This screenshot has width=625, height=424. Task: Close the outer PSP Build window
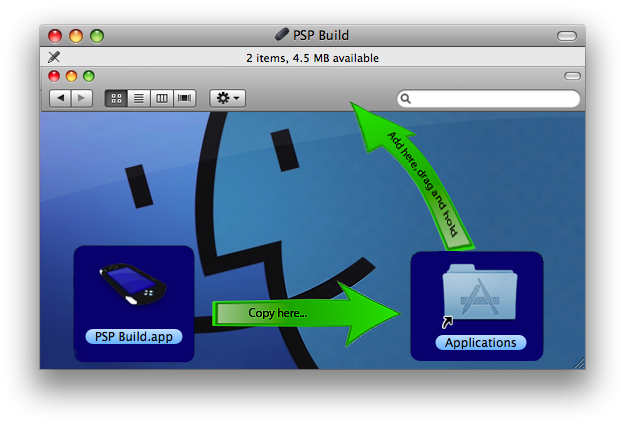[55, 36]
